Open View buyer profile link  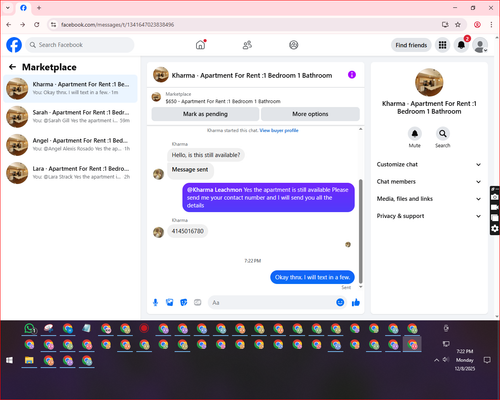point(279,130)
